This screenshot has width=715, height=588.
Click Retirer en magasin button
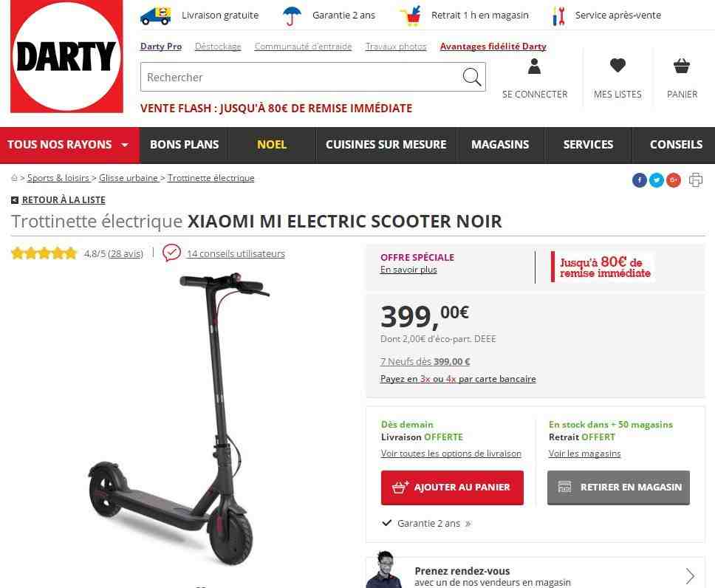point(618,488)
